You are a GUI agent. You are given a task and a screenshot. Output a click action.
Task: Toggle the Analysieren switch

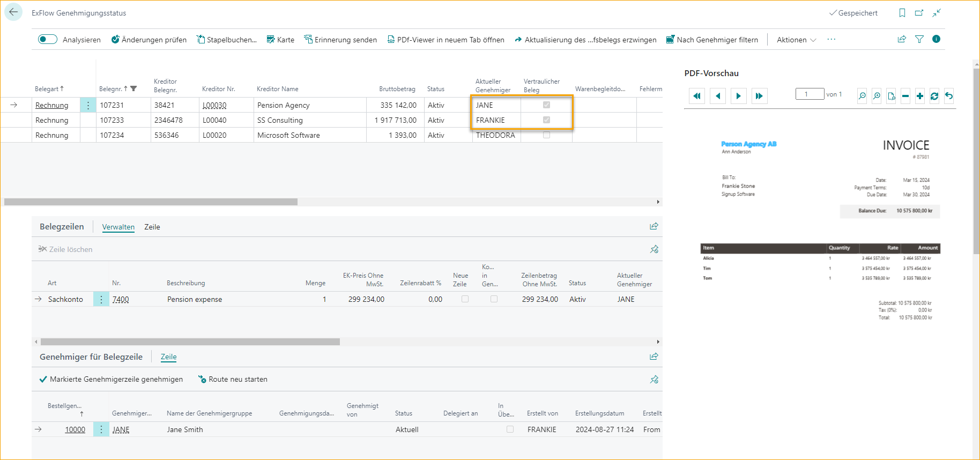(48, 39)
